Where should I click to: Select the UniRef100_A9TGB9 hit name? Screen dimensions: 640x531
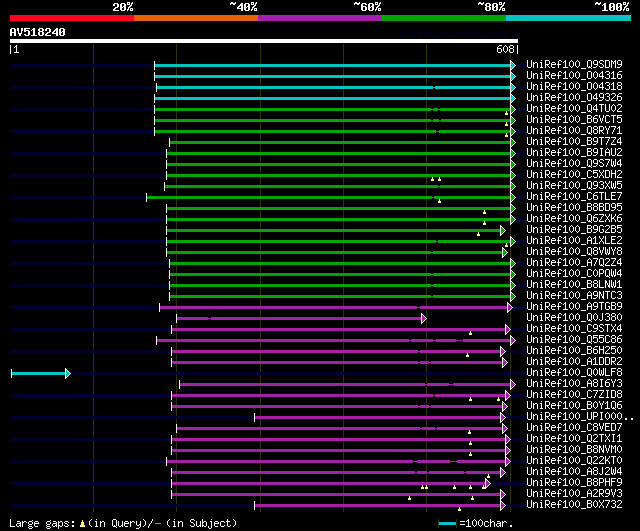574,307
